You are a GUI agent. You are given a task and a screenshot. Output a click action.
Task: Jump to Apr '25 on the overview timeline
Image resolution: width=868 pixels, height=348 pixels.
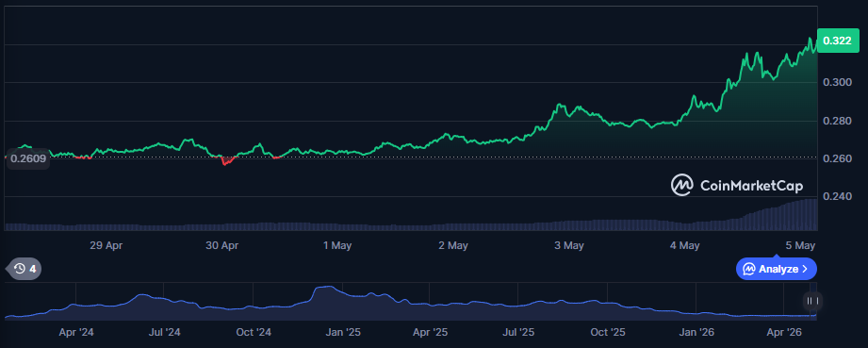pos(430,333)
